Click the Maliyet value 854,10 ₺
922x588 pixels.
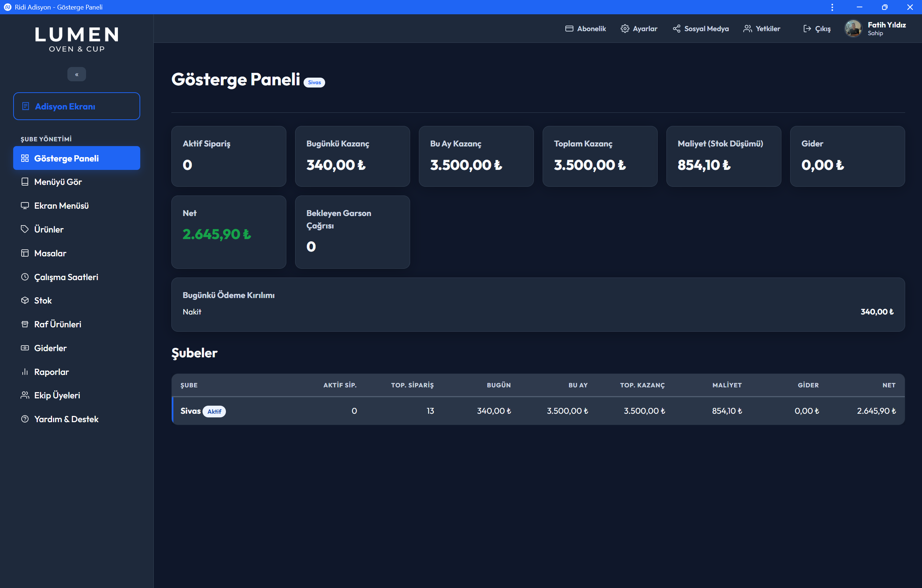pyautogui.click(x=704, y=165)
